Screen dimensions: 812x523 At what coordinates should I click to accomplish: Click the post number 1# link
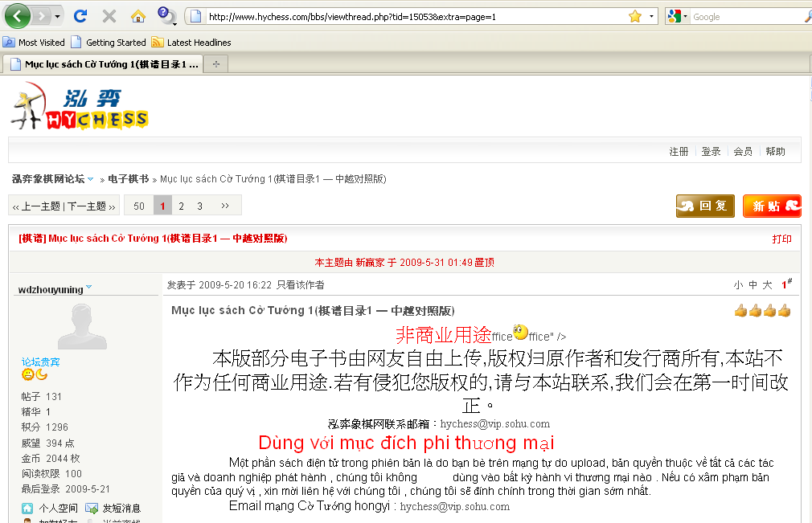pos(786,284)
